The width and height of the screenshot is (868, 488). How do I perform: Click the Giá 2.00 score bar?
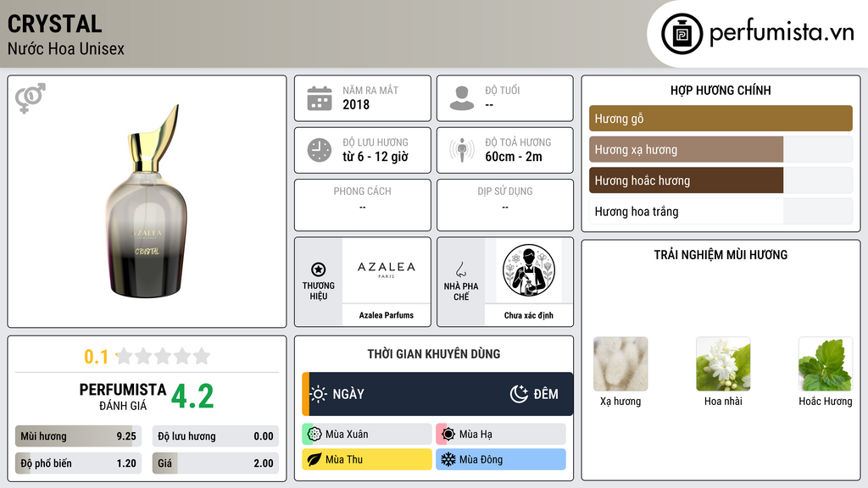tap(215, 463)
